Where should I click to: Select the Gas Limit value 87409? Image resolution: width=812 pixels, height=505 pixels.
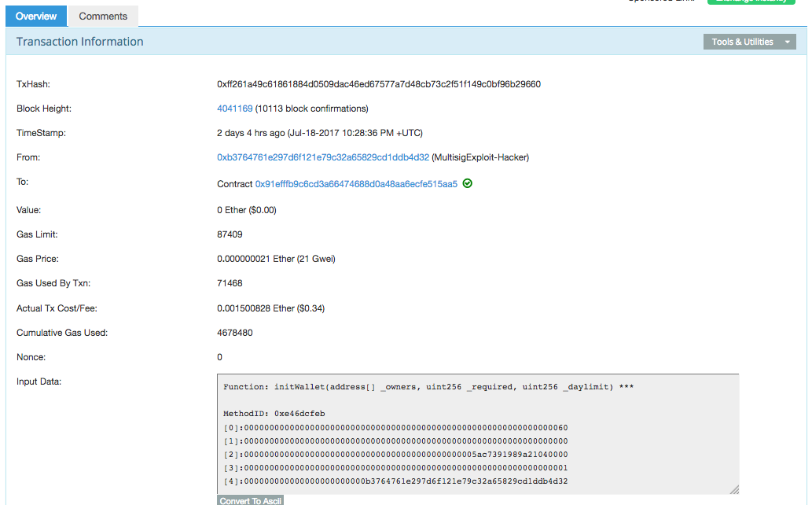[x=230, y=234]
